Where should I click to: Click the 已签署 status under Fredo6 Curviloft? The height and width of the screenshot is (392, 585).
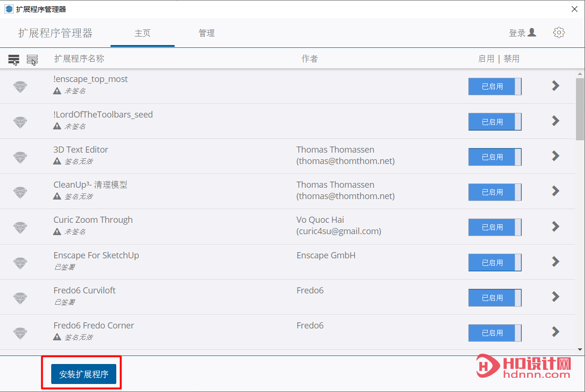pos(64,302)
